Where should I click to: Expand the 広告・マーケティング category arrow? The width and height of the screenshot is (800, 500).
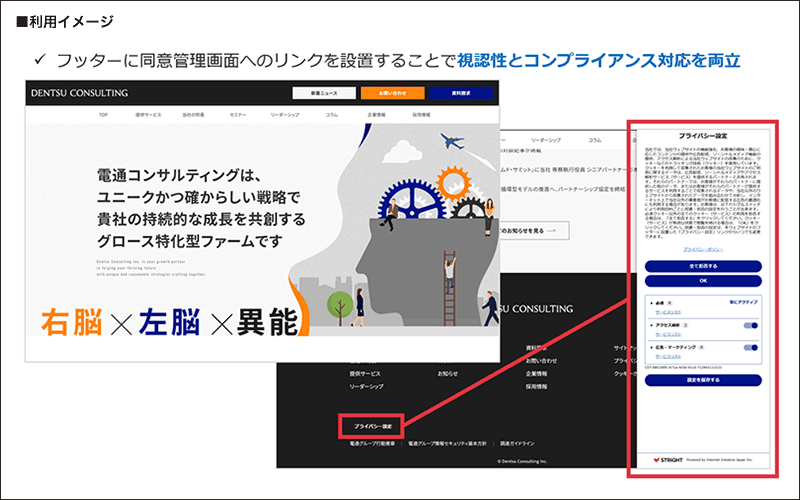click(x=649, y=349)
